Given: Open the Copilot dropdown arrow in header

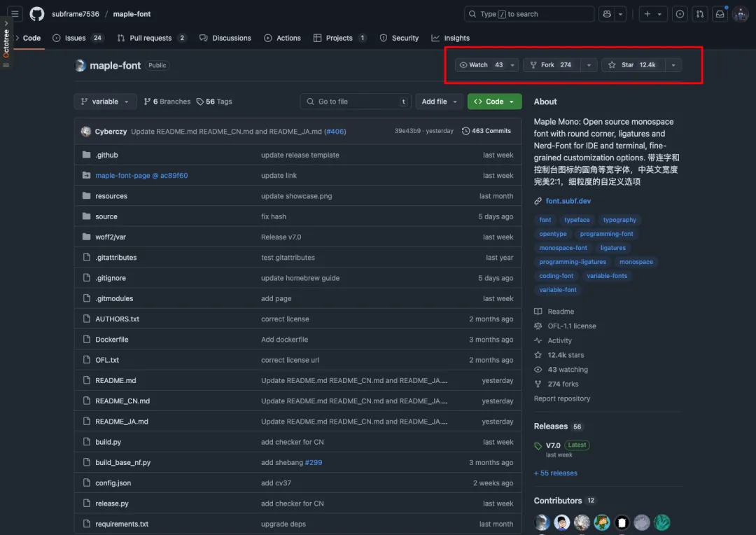Looking at the screenshot, I should (x=620, y=14).
